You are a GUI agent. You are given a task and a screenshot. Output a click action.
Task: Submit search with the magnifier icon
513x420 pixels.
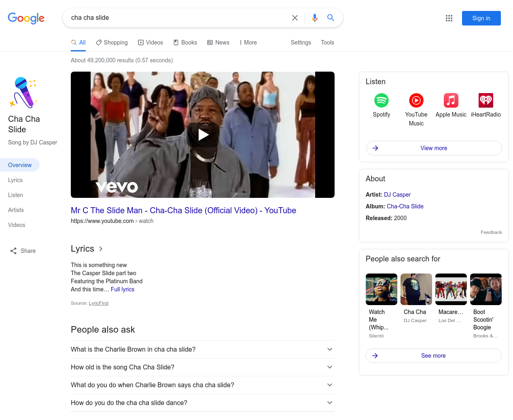click(331, 18)
